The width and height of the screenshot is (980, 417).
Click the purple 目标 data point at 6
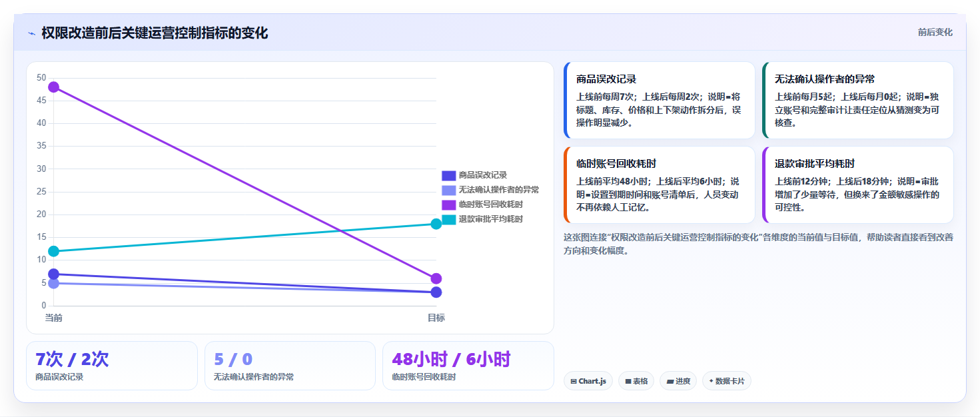pyautogui.click(x=436, y=278)
